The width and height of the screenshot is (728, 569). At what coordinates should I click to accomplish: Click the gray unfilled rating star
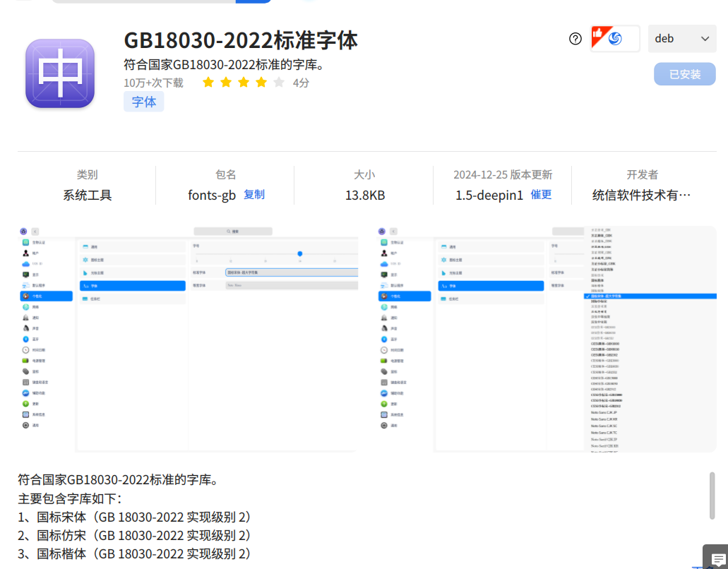pyautogui.click(x=279, y=83)
